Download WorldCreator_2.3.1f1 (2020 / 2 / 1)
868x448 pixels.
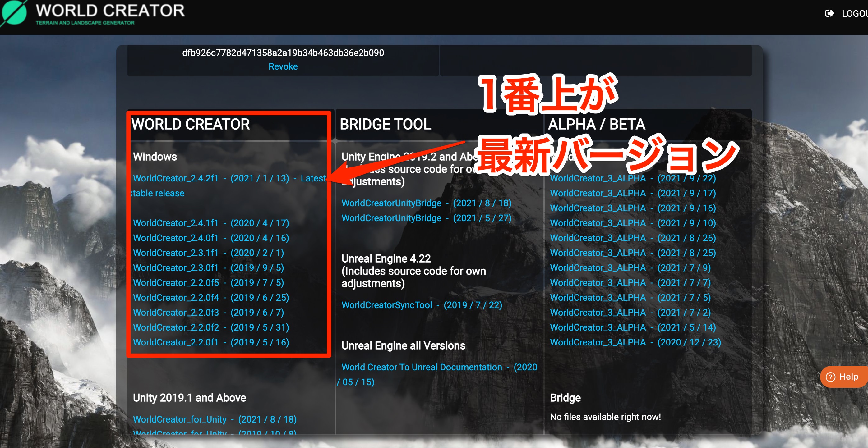(209, 253)
